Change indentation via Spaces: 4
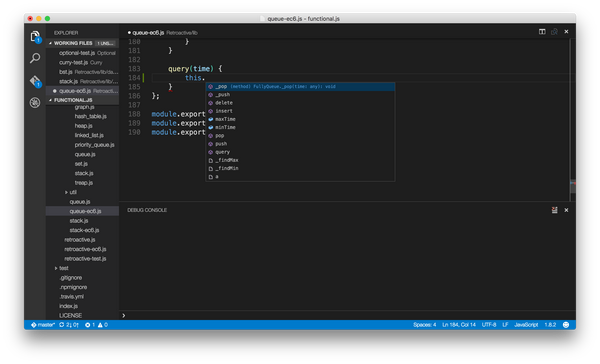 coord(424,325)
